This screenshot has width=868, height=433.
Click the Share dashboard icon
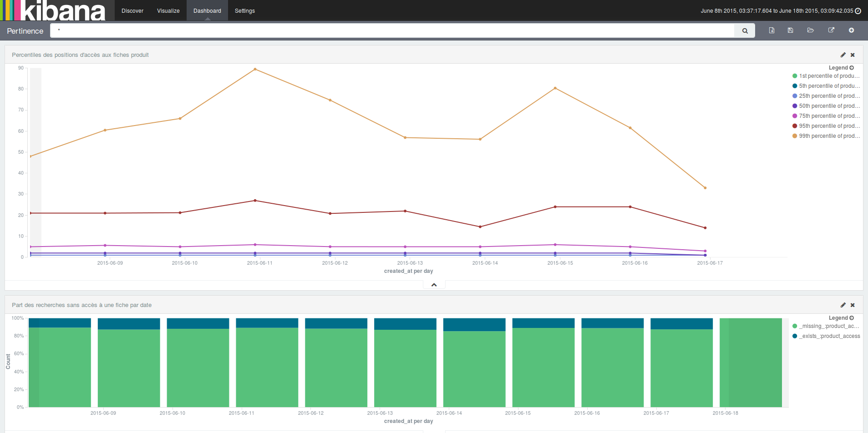[x=831, y=30]
